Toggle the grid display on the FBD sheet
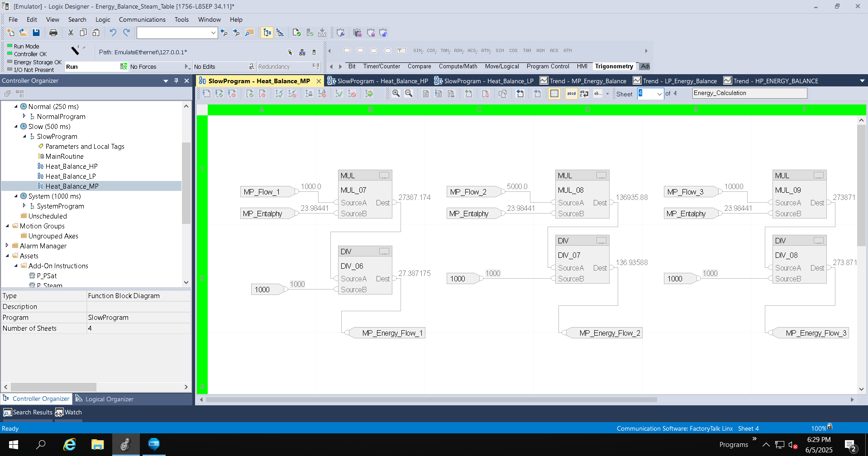 click(x=554, y=94)
